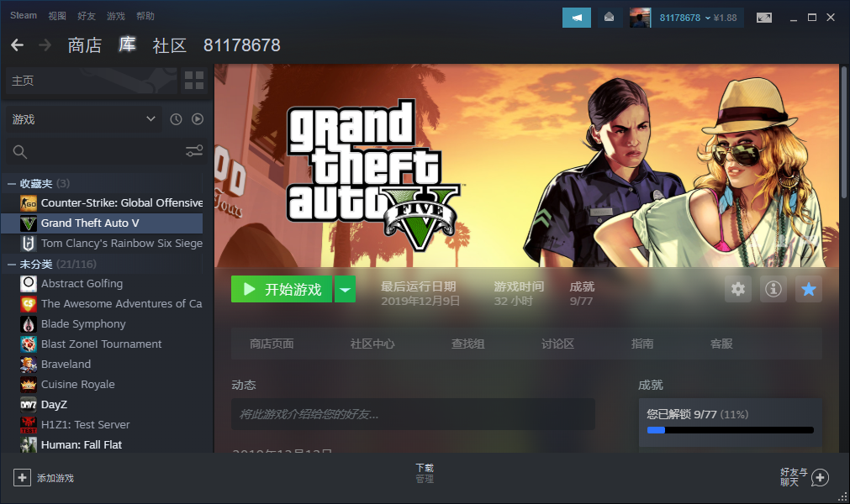
Task: Open the grid view layout icon
Action: pos(194,81)
